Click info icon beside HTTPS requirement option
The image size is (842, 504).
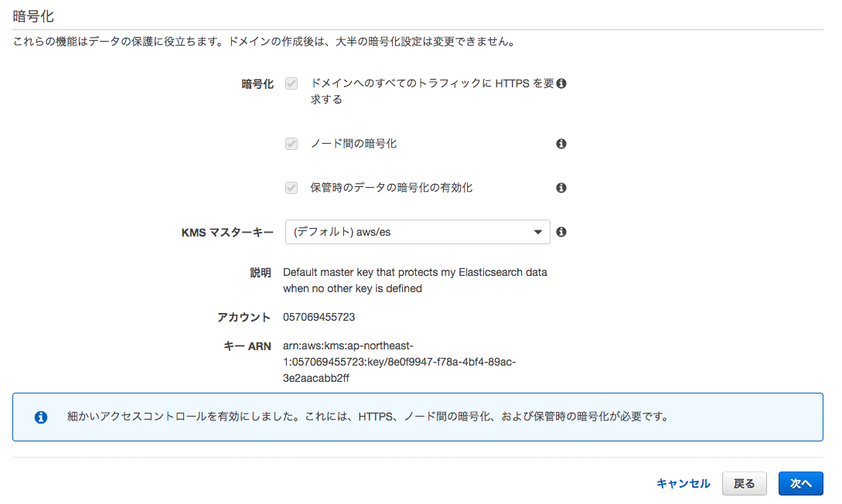(x=561, y=83)
